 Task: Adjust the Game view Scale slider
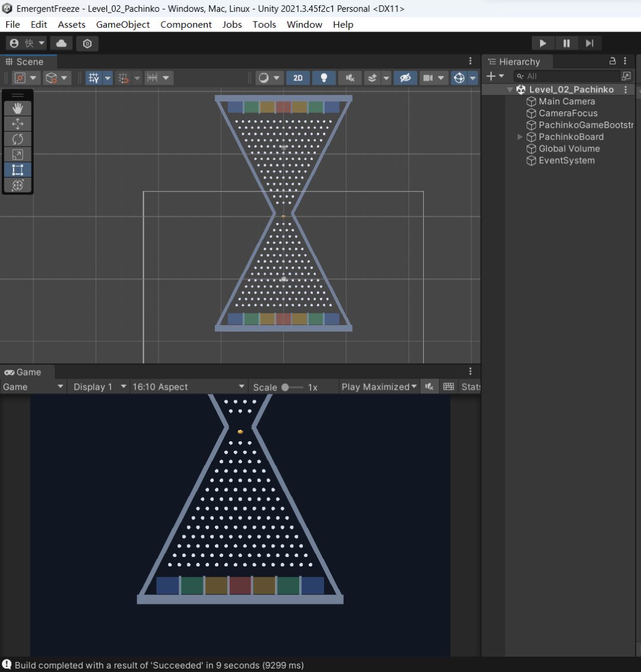point(291,387)
